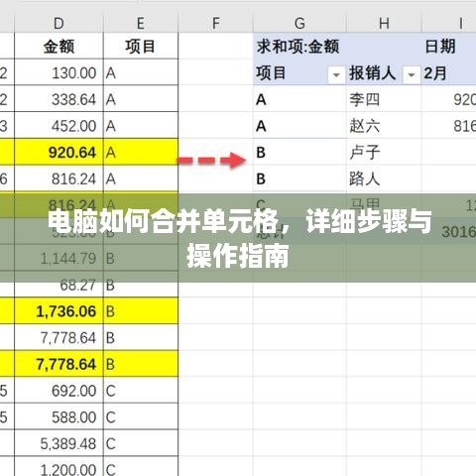Screen dimensions: 476x476
Task: Select the cell with 1,144.79
Action: point(59,258)
